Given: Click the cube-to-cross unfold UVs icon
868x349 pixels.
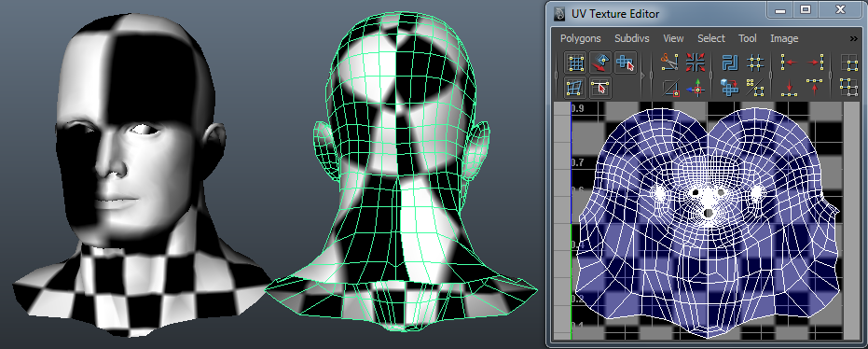Looking at the screenshot, I should pyautogui.click(x=730, y=88).
